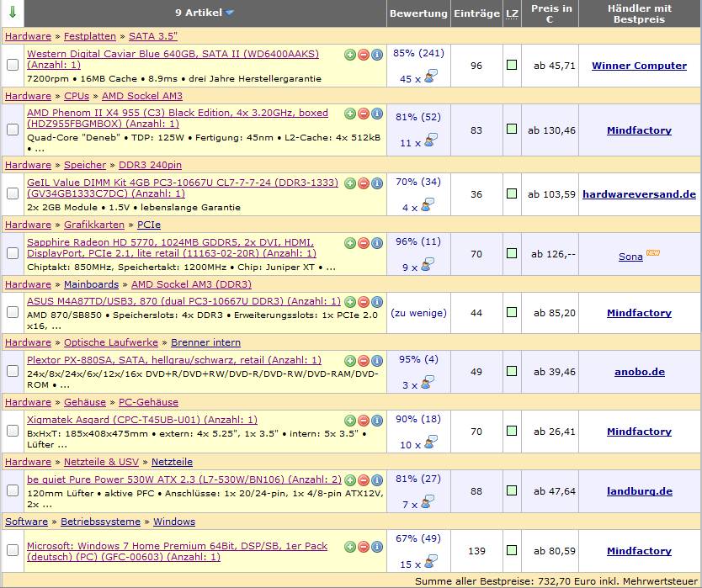Click plus icon for Xigmatek Asgard
This screenshot has height=588, width=702.
(x=350, y=421)
